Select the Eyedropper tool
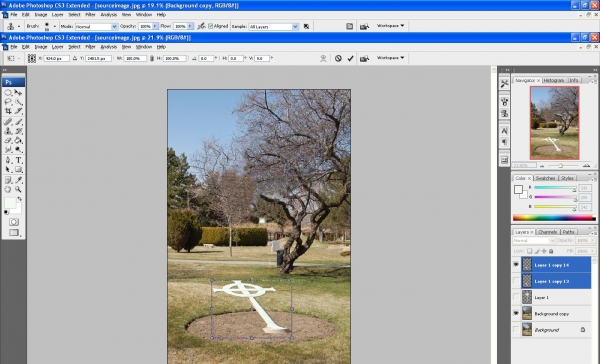The image size is (600, 364). [x=18, y=180]
